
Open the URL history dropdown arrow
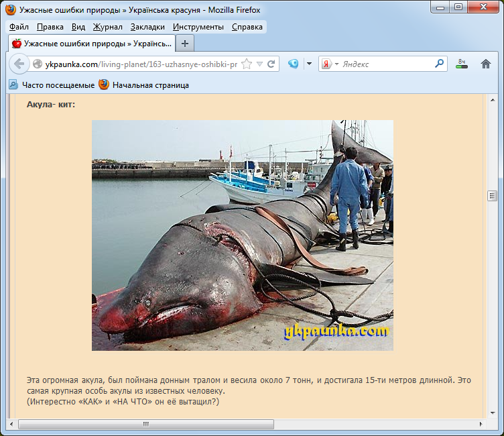259,64
